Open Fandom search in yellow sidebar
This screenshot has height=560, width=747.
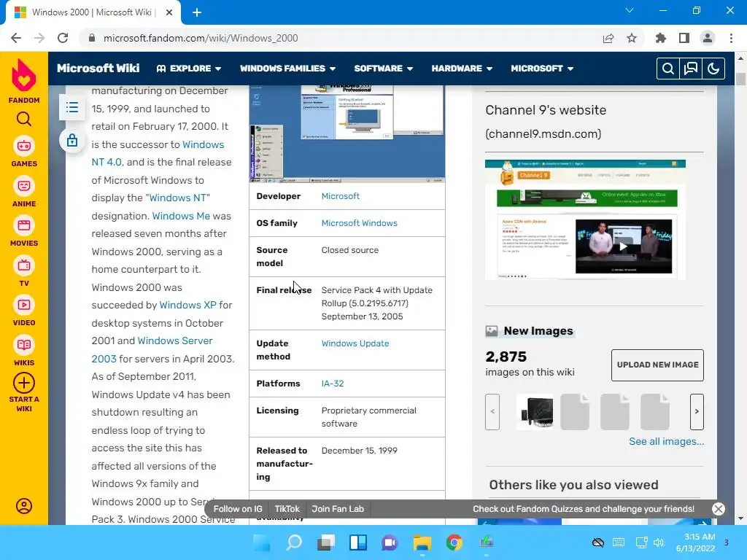tap(24, 119)
